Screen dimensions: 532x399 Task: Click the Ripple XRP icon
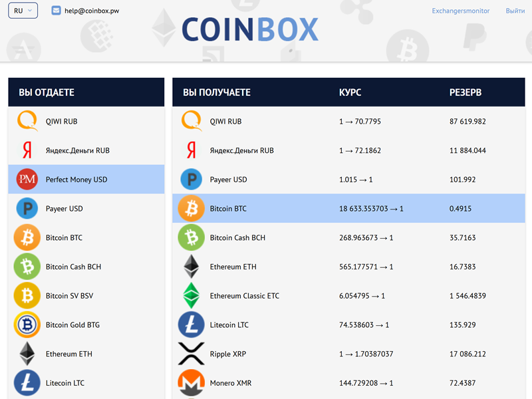192,354
